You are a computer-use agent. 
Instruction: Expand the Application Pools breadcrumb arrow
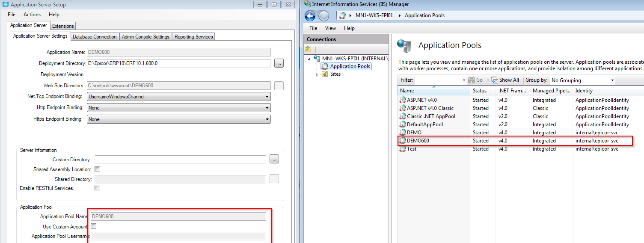click(400, 15)
